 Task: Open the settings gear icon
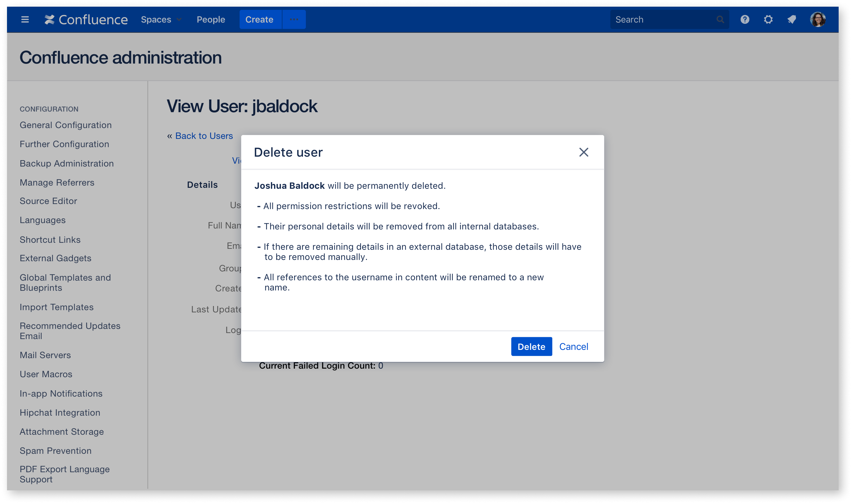point(768,19)
